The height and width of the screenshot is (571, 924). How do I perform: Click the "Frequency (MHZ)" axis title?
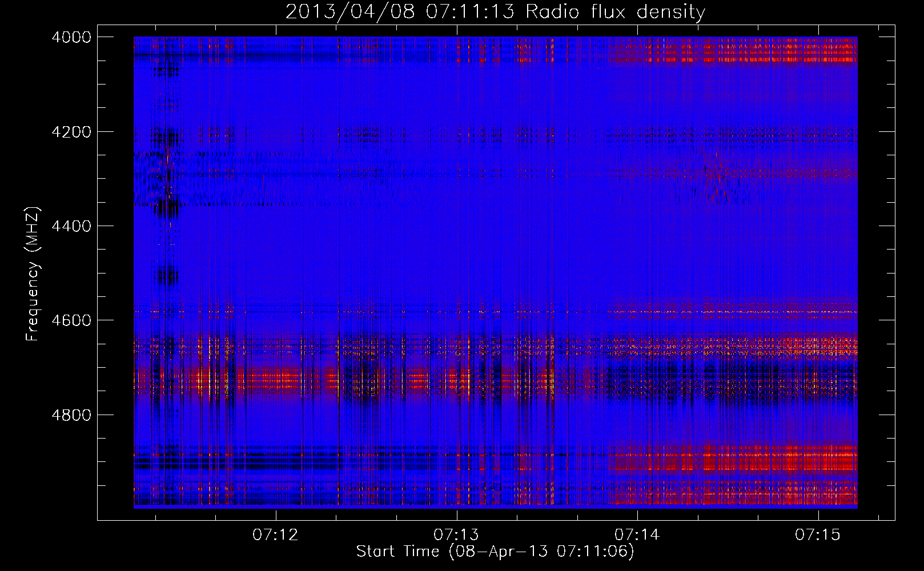[x=33, y=274]
